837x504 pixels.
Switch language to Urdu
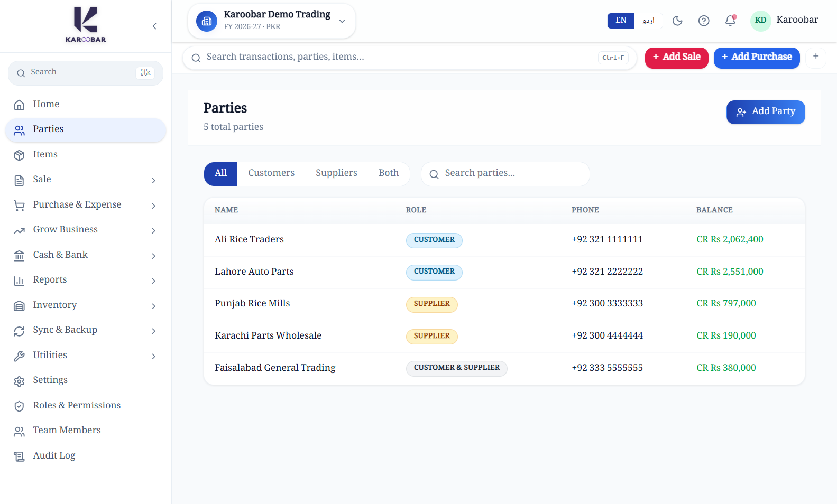point(648,21)
